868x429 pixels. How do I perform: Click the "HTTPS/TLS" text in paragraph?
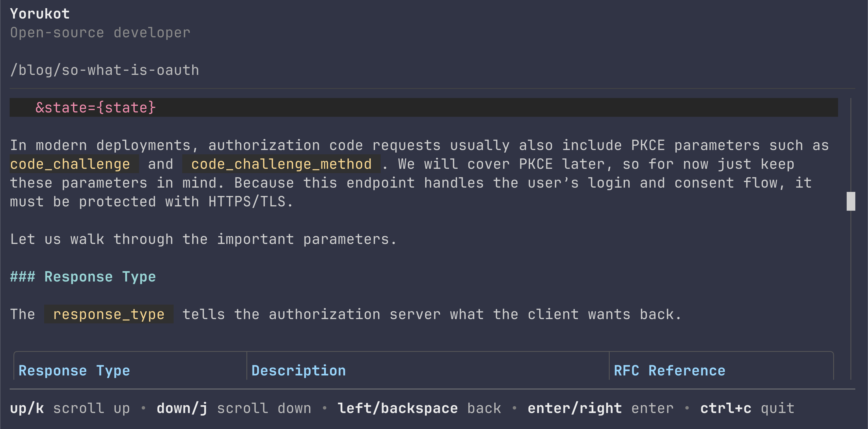[x=247, y=202]
